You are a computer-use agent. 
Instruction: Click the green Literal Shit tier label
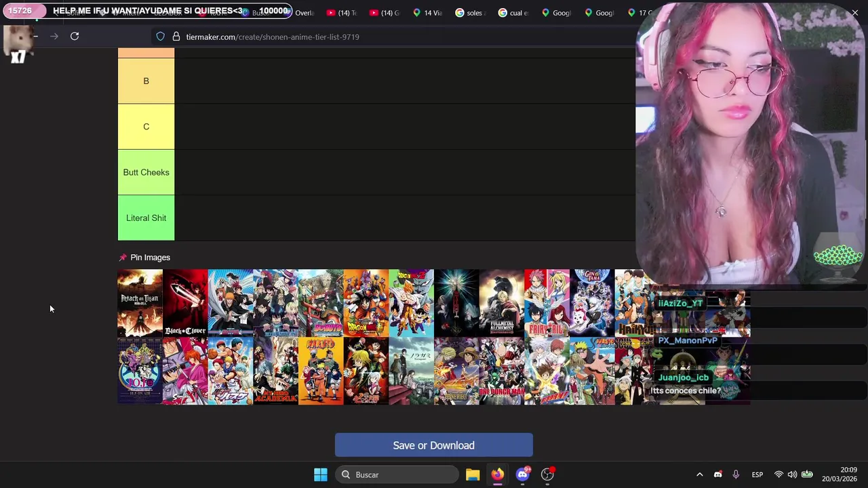tap(146, 218)
